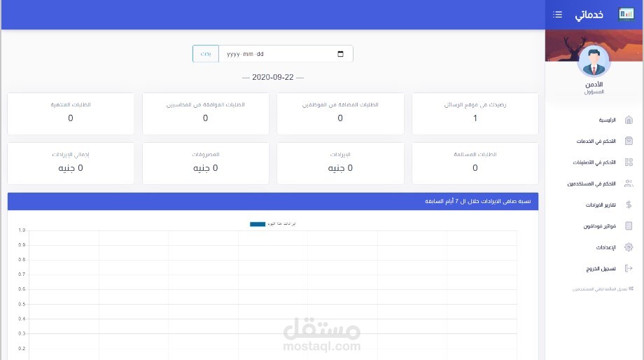Go to home via the الرئيسية house icon

[629, 120]
